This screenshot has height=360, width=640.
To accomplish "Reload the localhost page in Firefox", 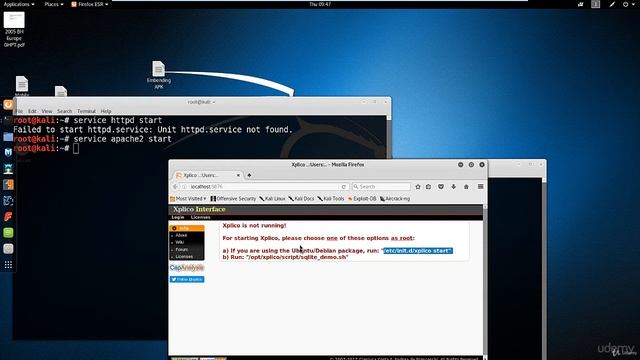I will pyautogui.click(x=344, y=187).
